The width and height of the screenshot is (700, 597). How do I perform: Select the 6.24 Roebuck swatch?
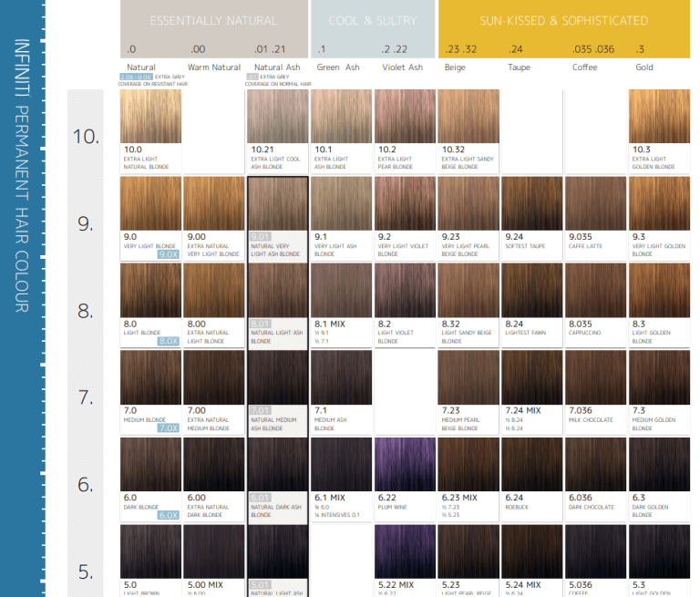click(x=532, y=464)
